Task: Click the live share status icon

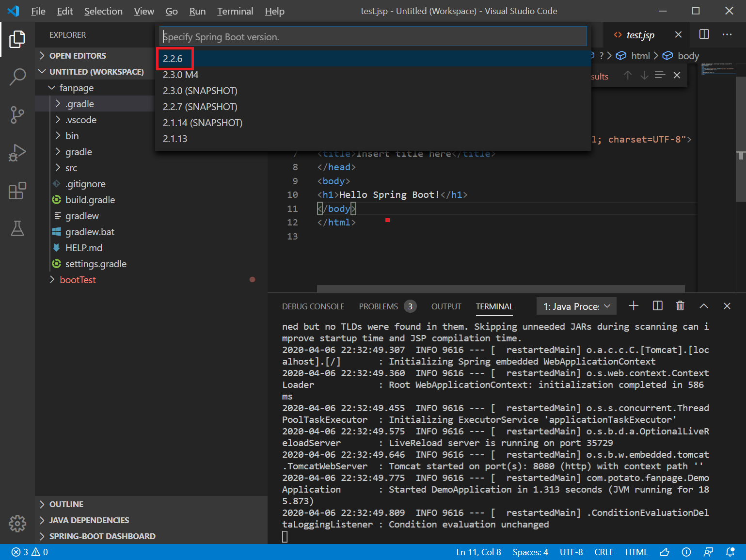Action: [708, 552]
